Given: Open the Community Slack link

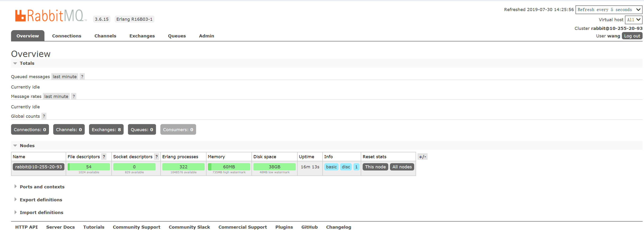Looking at the screenshot, I should point(189,227).
